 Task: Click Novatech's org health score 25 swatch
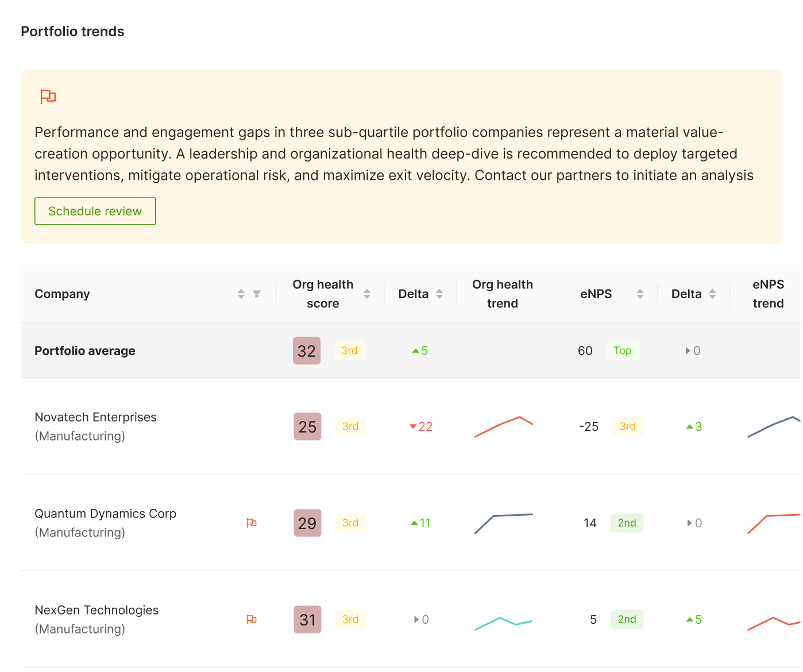pyautogui.click(x=307, y=427)
